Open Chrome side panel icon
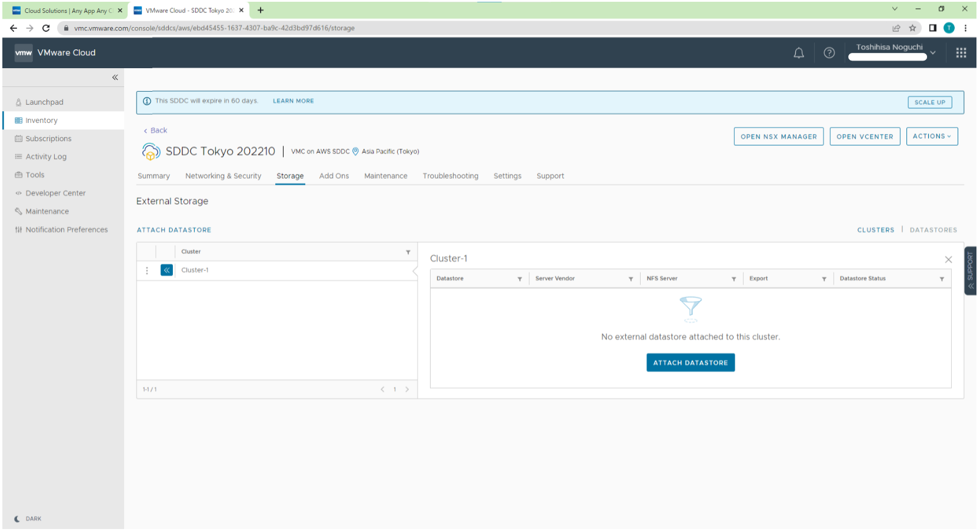 933,28
